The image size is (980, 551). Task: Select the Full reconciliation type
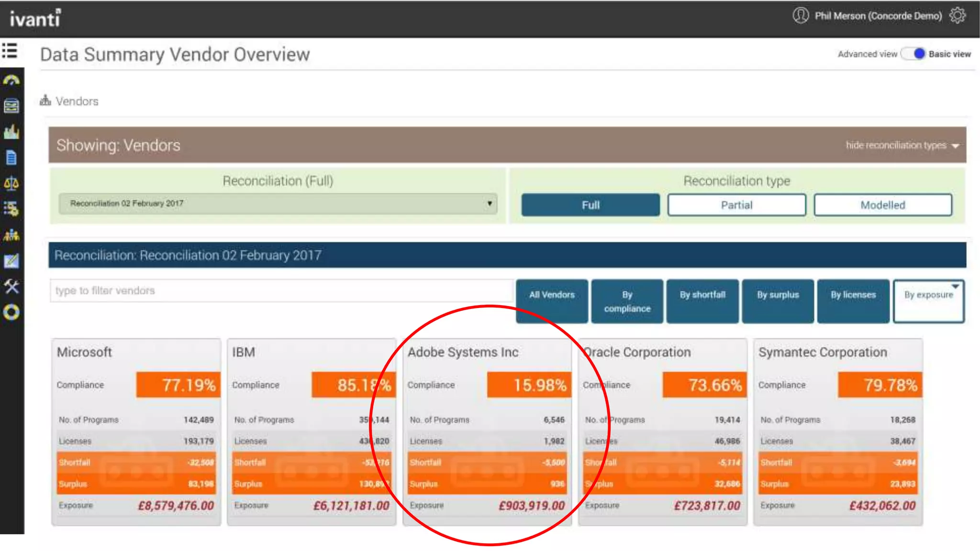590,205
